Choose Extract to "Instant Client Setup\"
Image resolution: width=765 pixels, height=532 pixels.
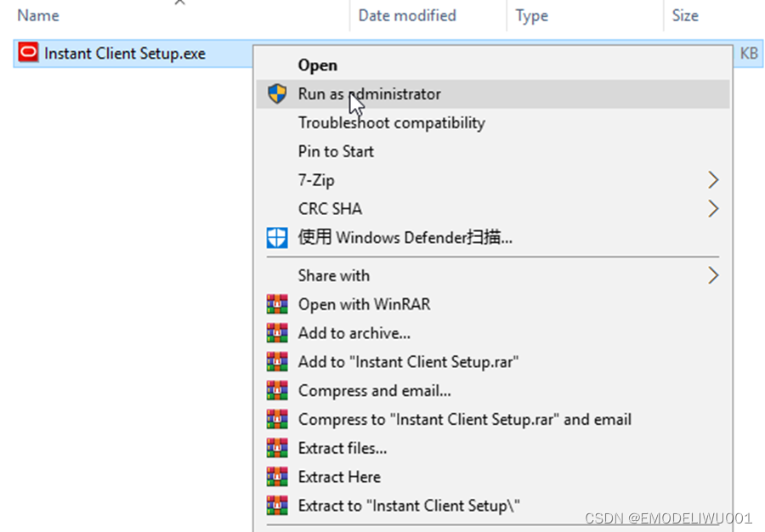[x=409, y=506]
